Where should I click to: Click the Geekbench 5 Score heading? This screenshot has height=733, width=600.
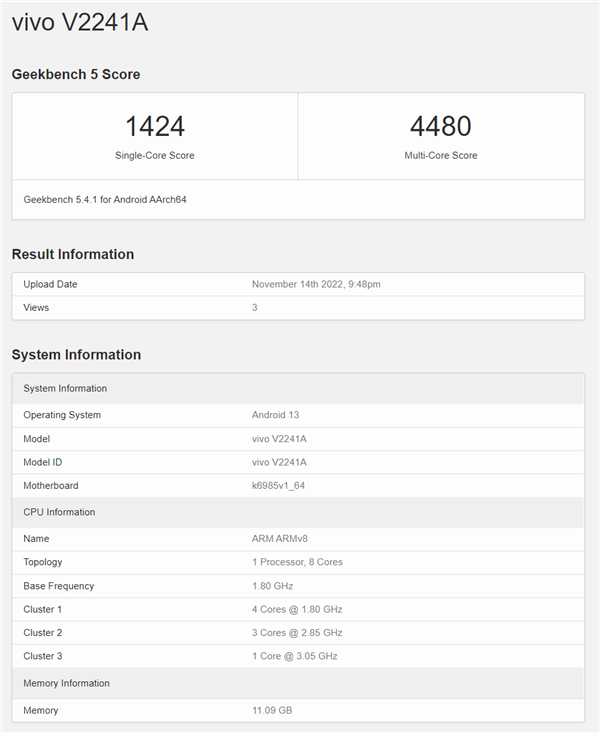76,75
